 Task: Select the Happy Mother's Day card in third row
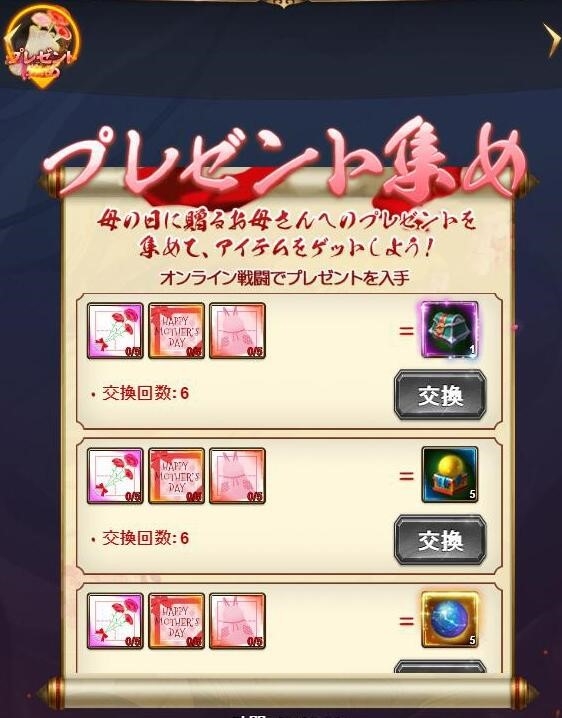(176, 621)
